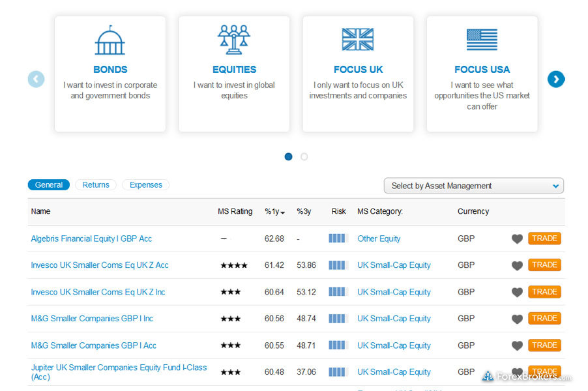Switch to Returns tab
The height and width of the screenshot is (391, 588).
click(96, 185)
